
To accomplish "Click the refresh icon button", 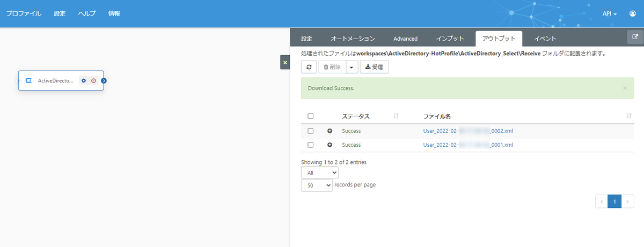I will [309, 67].
